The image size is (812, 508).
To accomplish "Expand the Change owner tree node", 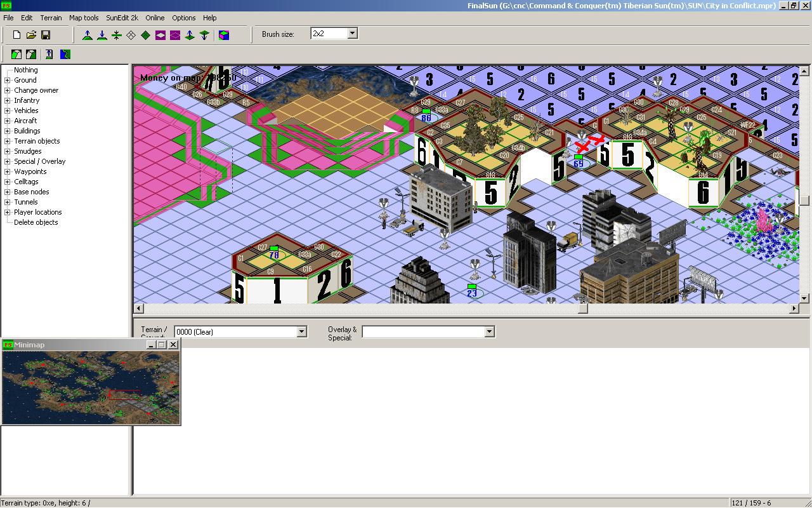I will [x=8, y=90].
